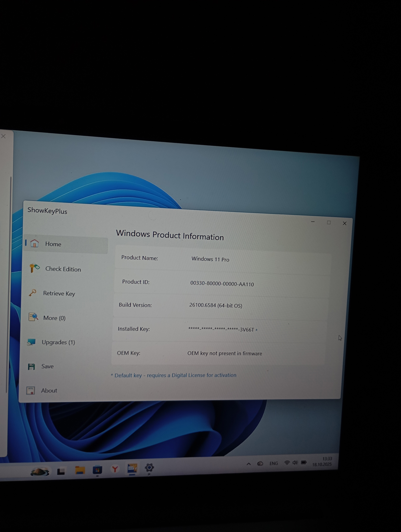Launch Yandex browser from the taskbar
The width and height of the screenshot is (401, 532).
tap(115, 469)
